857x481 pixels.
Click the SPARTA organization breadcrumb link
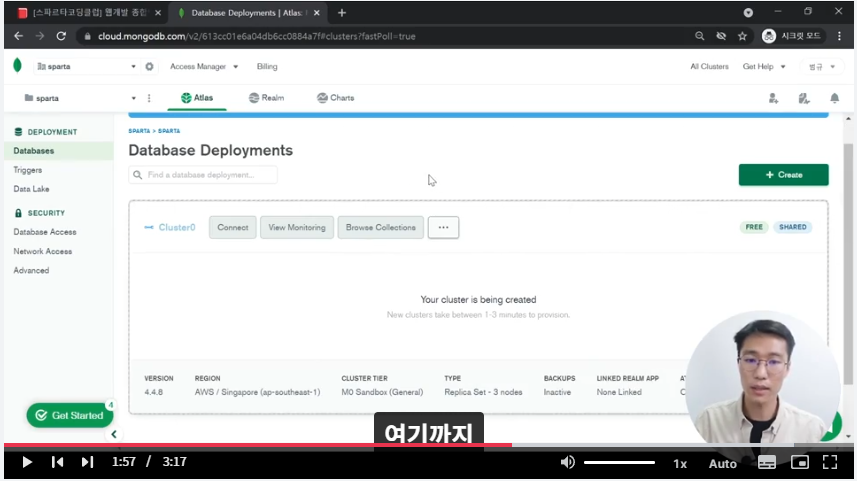click(x=139, y=131)
